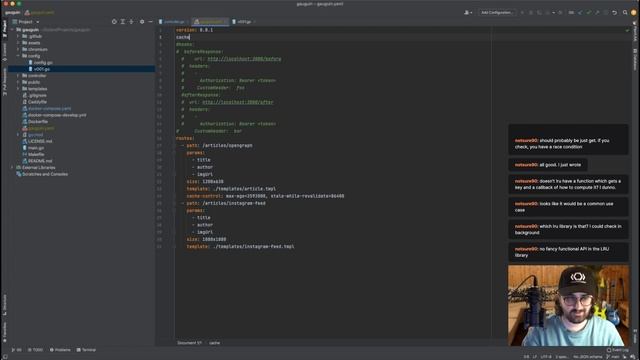Click the UTF-8 encoding status bar entry
Viewport: 640px width, 360px height.
click(x=546, y=357)
